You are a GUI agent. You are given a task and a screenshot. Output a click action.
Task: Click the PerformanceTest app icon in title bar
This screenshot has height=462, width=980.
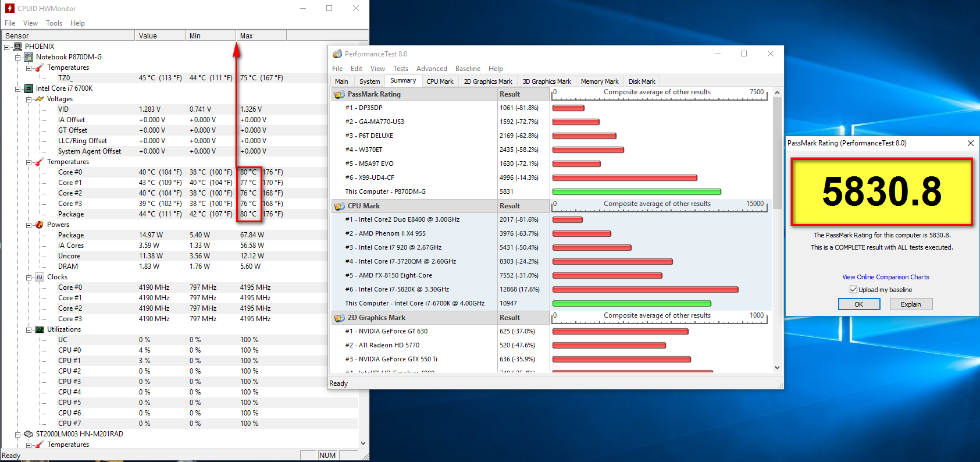point(337,54)
